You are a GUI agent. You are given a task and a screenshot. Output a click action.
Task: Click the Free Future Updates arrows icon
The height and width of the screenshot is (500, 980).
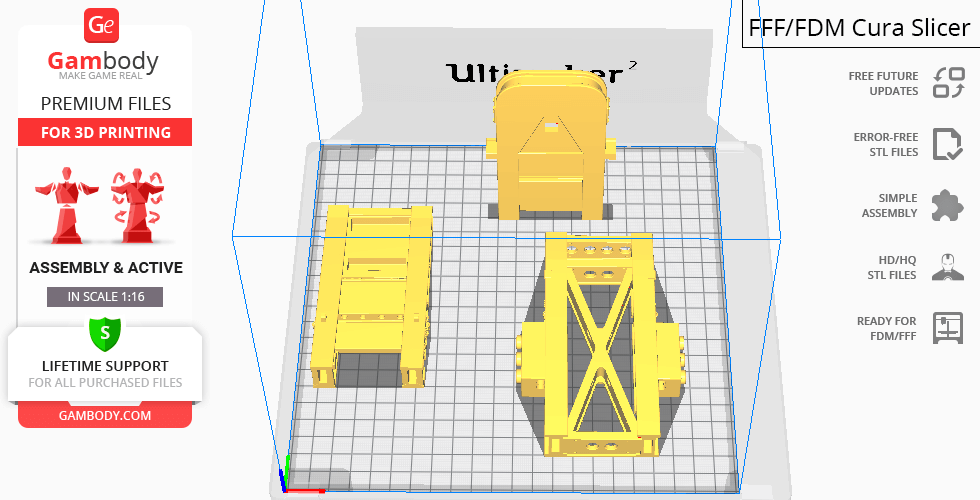[x=949, y=83]
